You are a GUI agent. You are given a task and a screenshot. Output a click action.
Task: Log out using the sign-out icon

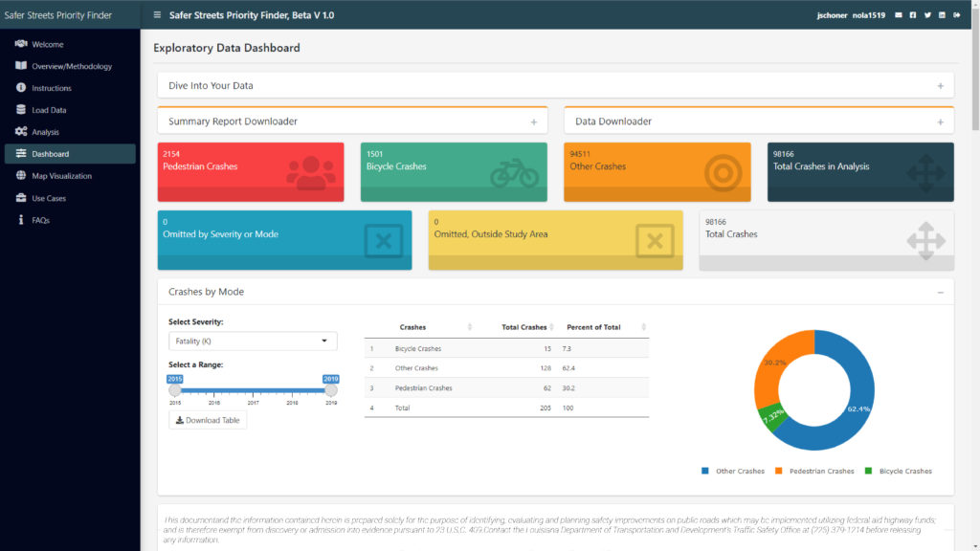957,15
